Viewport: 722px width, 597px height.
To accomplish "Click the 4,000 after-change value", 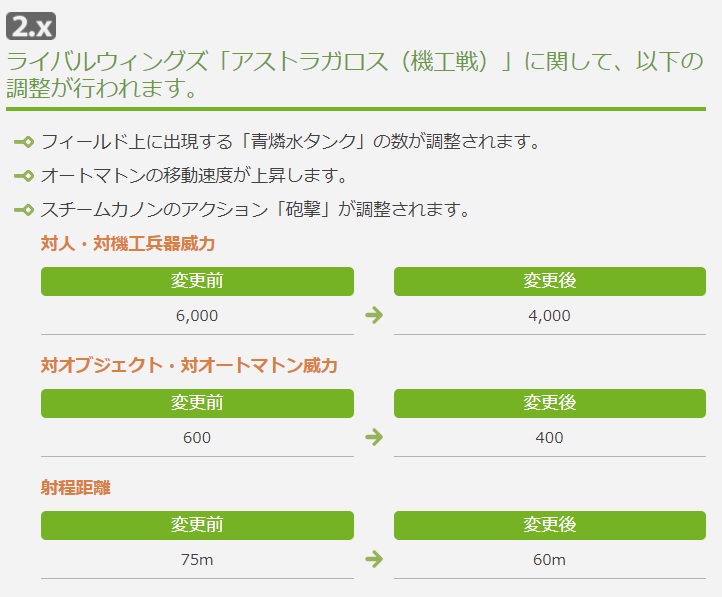I will click(549, 316).
